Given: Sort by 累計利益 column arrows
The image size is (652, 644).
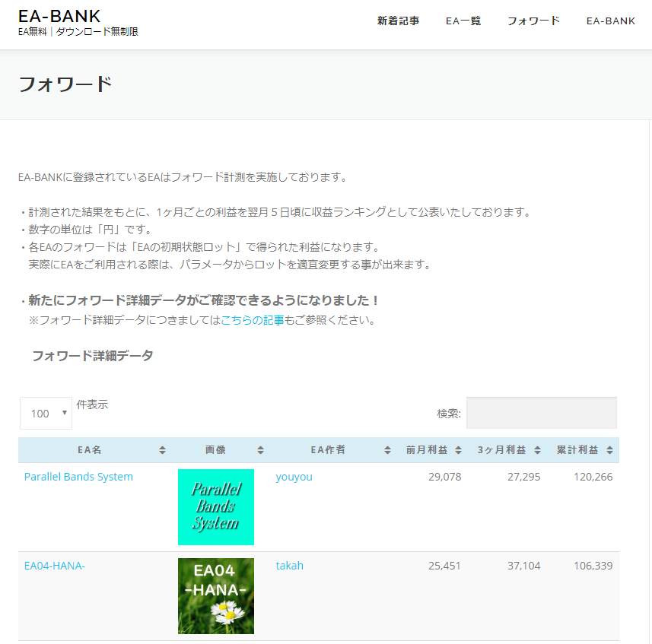Looking at the screenshot, I should point(609,450).
